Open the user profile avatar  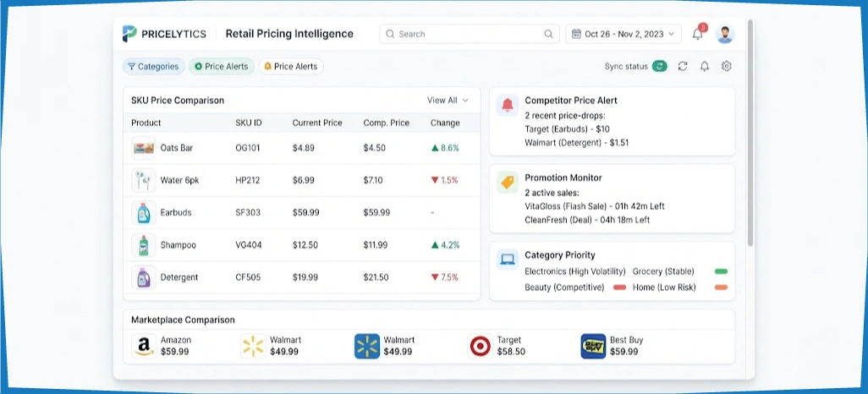pos(725,34)
